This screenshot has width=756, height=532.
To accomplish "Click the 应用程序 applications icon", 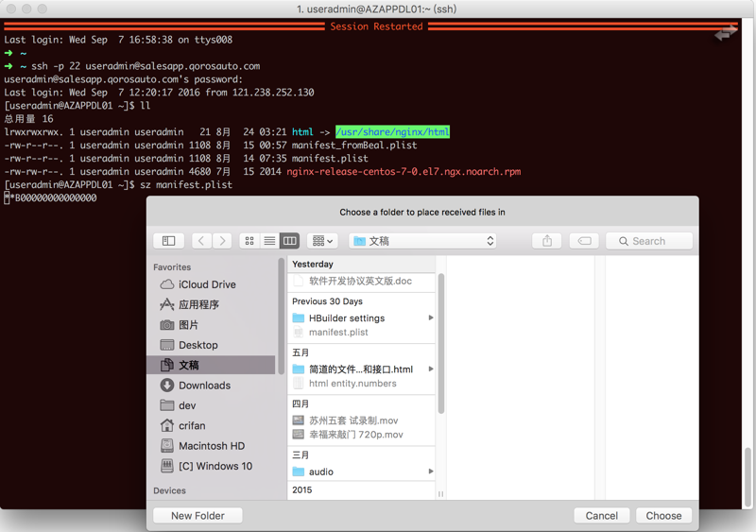I will pos(167,304).
